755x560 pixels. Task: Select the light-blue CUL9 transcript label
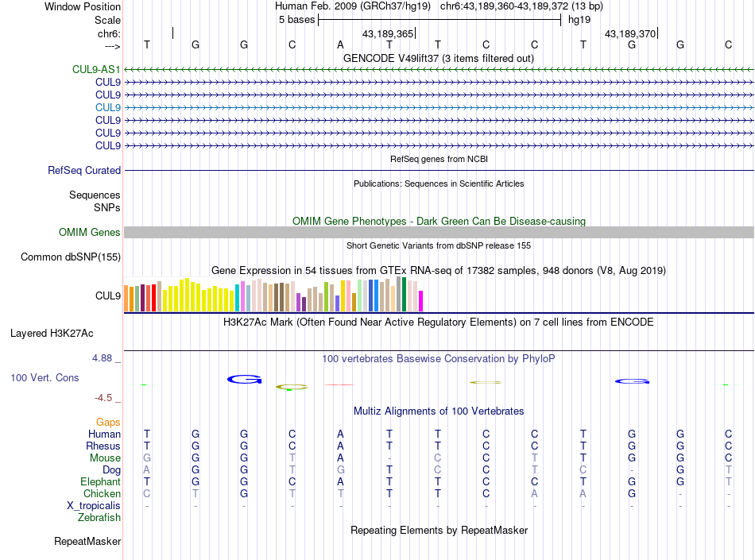point(108,107)
